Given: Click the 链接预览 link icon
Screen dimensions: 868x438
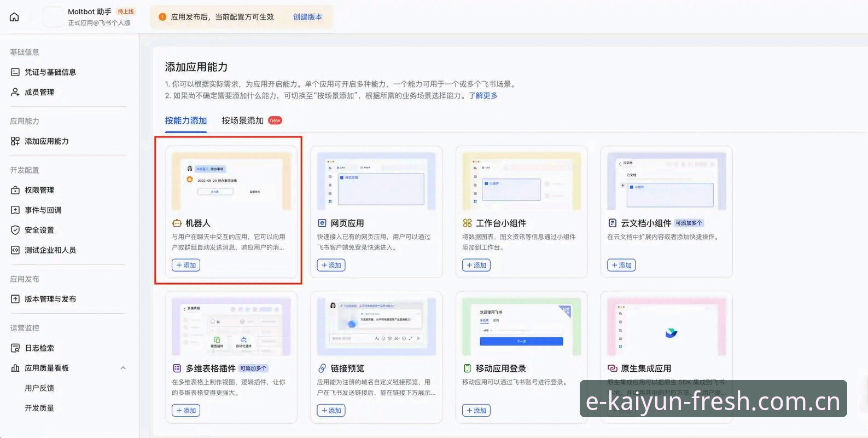Looking at the screenshot, I should click(322, 368).
